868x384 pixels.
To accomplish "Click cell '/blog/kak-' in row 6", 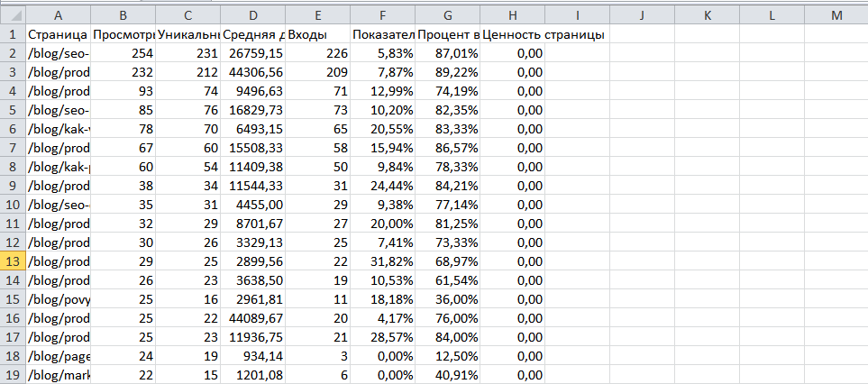I will 58,129.
